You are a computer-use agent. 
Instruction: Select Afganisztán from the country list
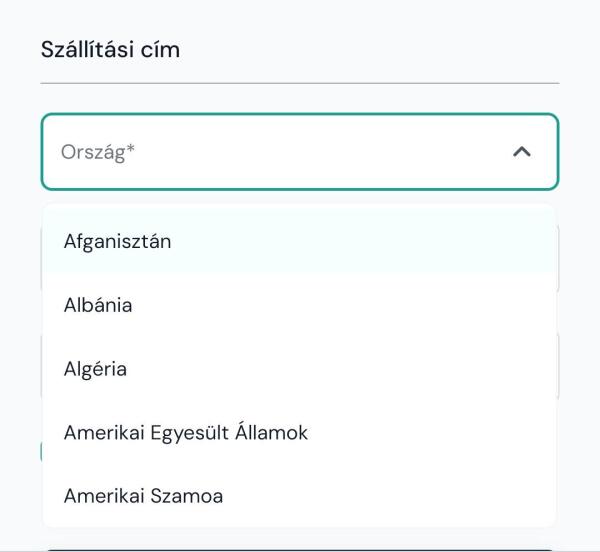117,241
